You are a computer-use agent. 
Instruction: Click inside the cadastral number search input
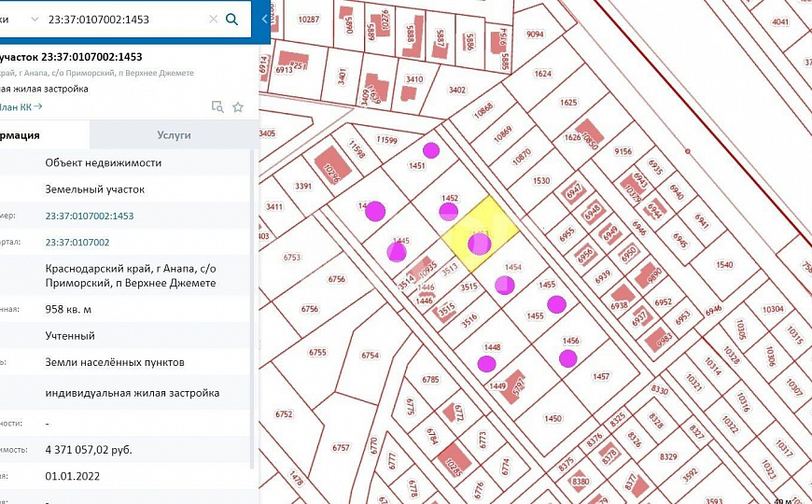(x=121, y=19)
